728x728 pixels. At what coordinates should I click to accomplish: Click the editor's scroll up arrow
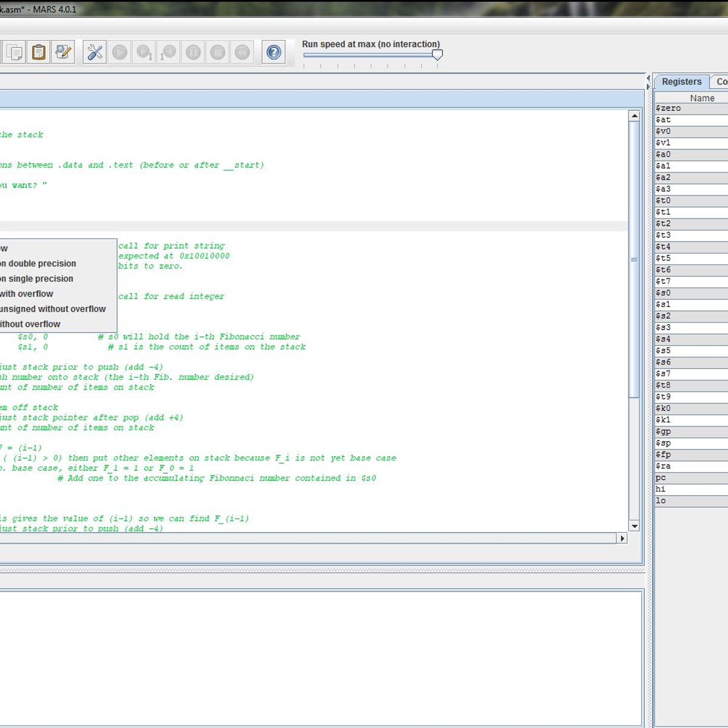(635, 116)
